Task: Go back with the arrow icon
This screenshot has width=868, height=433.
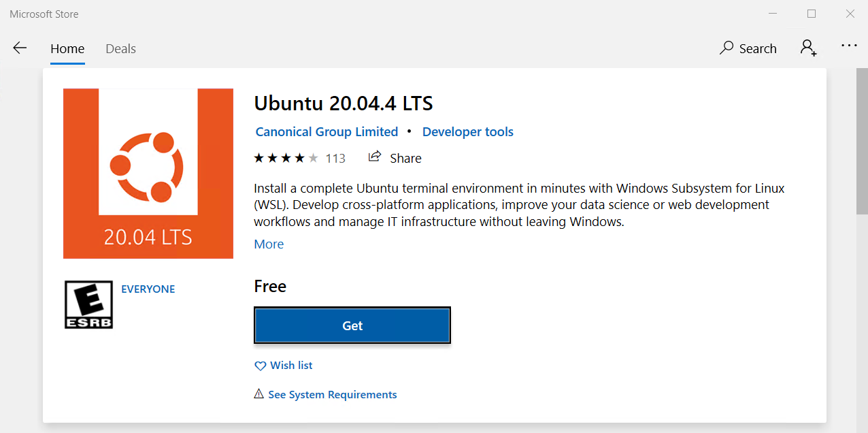Action: pos(20,48)
